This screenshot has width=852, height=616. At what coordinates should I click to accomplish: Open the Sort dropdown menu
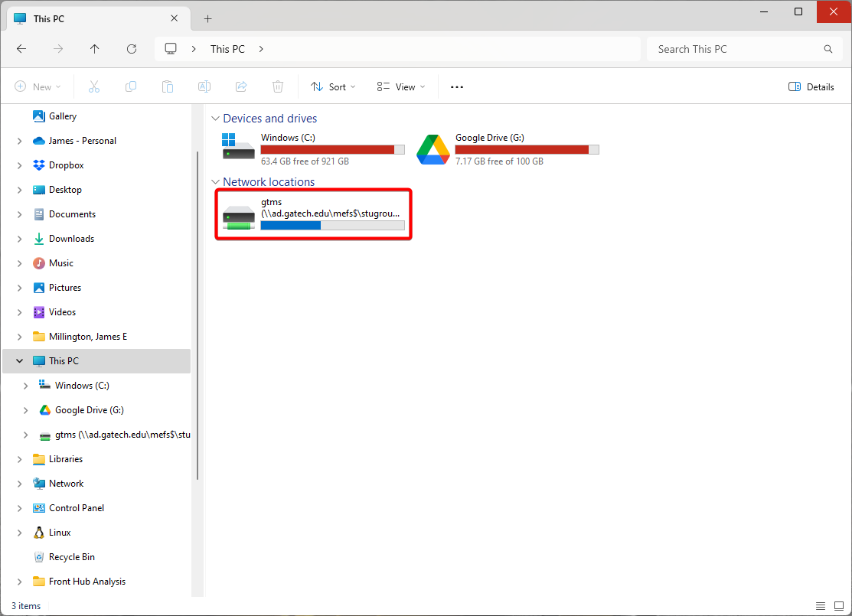tap(333, 87)
